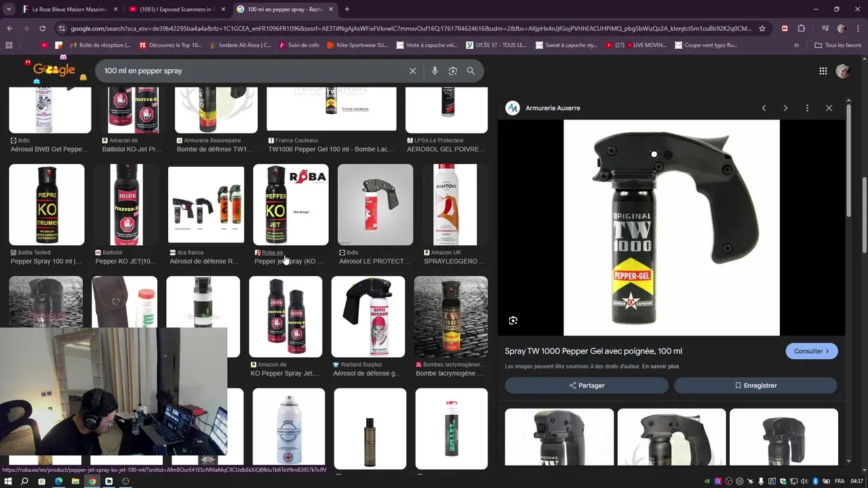Open the Chrome extensions puzzle icon
The height and width of the screenshot is (488, 868).
[x=802, y=28]
